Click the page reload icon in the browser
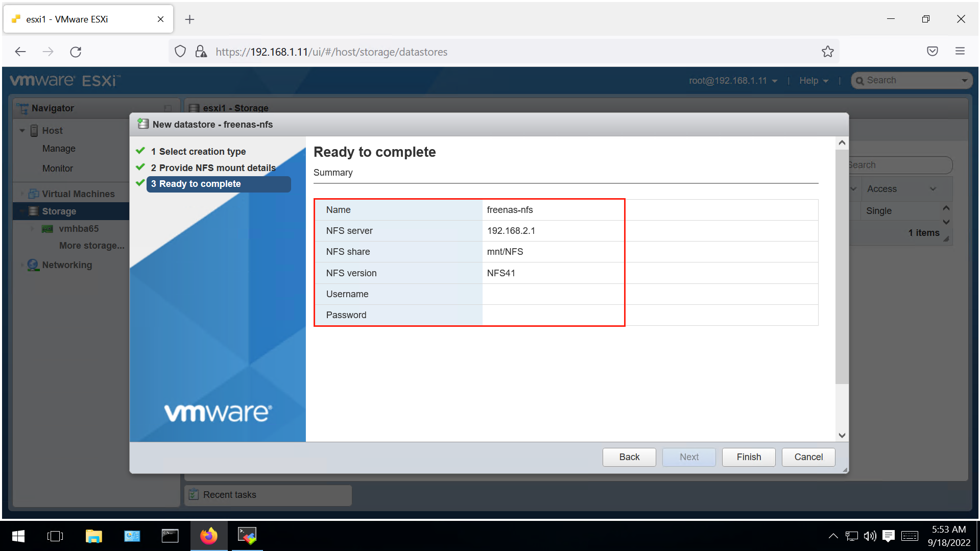This screenshot has width=980, height=551. pyautogui.click(x=76, y=51)
